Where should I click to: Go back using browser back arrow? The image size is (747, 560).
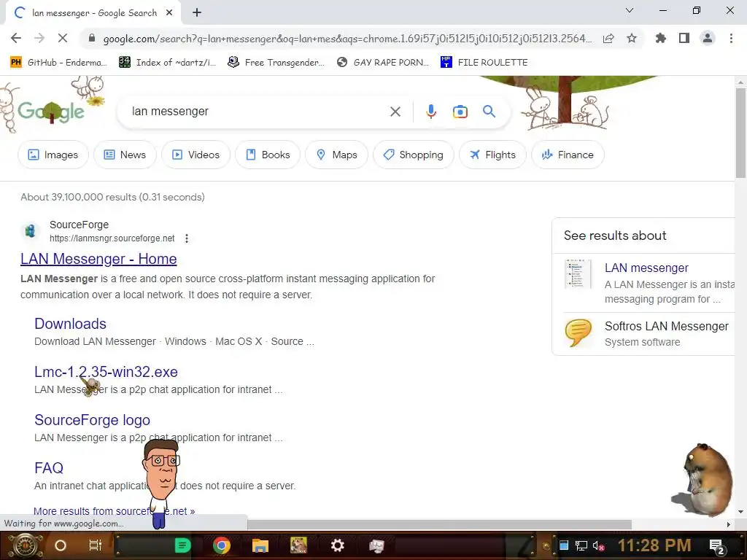point(16,38)
